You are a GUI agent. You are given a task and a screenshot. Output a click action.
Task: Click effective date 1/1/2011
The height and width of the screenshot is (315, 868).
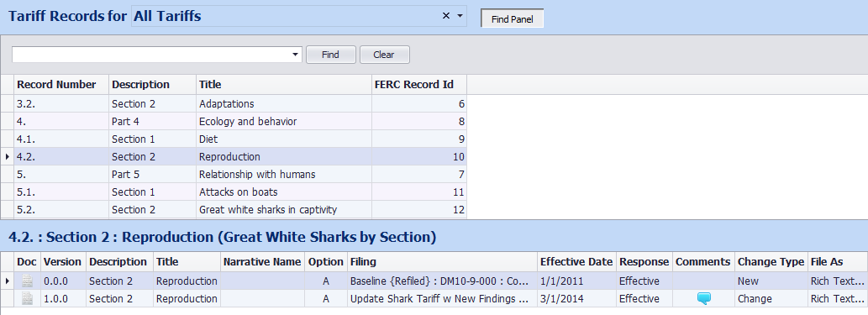coord(576,281)
